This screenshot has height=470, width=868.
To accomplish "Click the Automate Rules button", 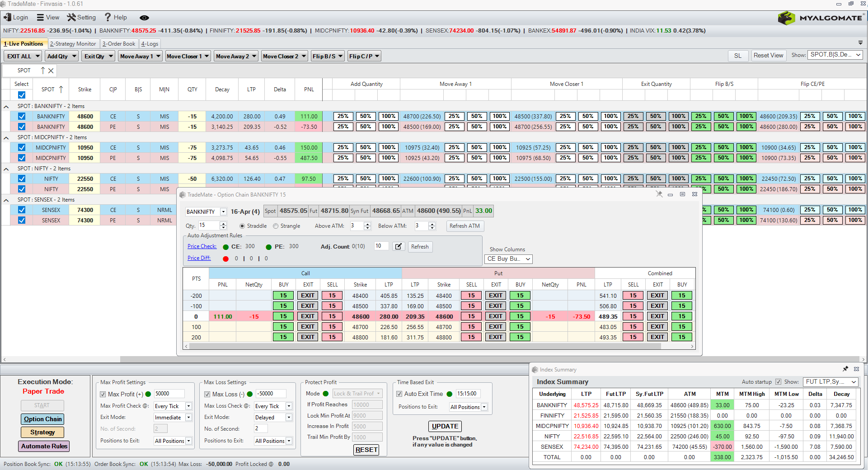I will (x=44, y=446).
